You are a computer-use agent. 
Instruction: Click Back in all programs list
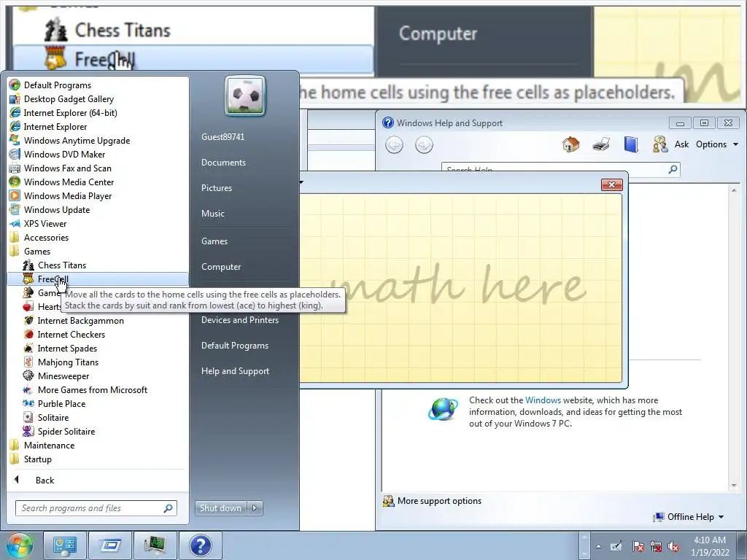tap(44, 481)
